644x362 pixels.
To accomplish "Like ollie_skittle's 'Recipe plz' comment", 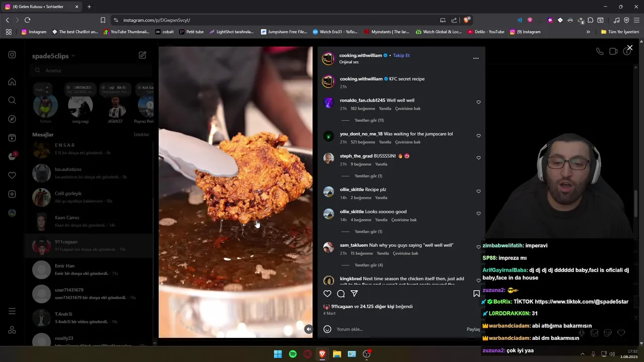I will (x=478, y=192).
